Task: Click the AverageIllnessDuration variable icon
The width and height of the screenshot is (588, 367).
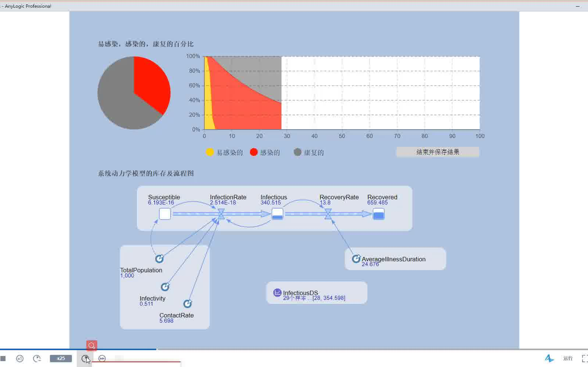Action: tap(356, 259)
